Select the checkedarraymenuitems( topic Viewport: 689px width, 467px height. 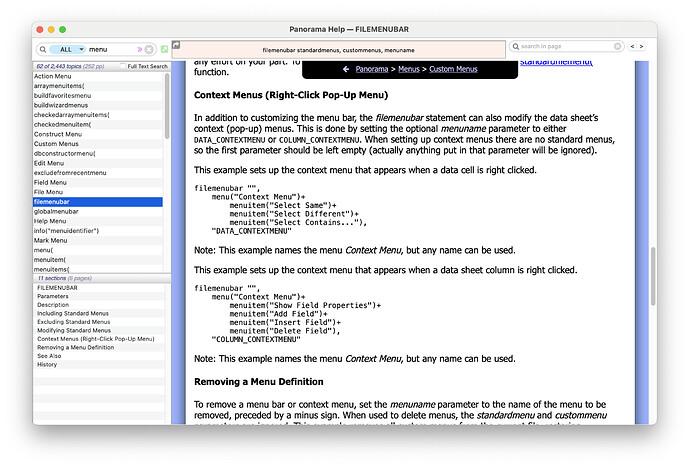coord(98,115)
